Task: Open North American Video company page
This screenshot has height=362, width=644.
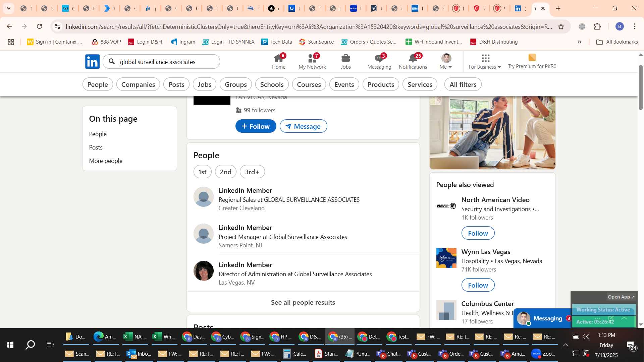Action: coord(495,200)
